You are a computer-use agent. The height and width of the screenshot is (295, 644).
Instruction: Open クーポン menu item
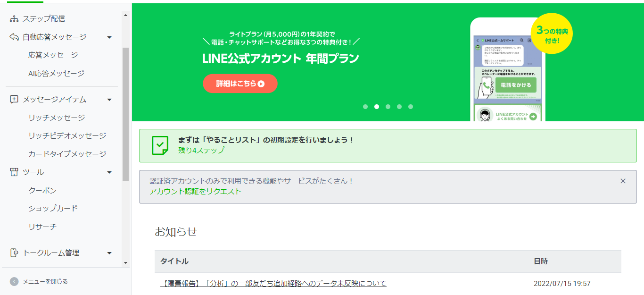pyautogui.click(x=42, y=191)
